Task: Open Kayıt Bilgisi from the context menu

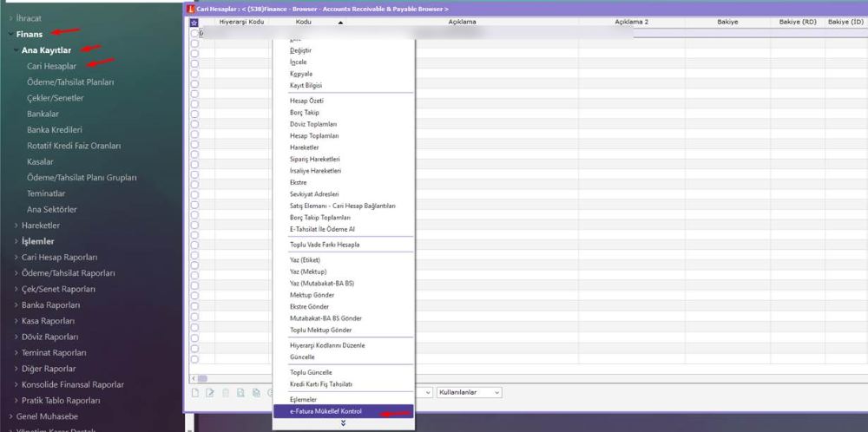Action: click(x=306, y=85)
